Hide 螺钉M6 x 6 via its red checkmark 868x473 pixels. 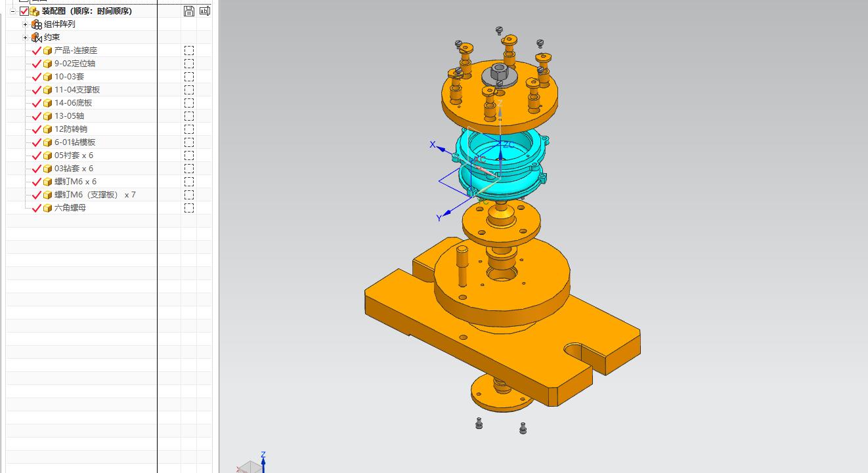coord(37,182)
